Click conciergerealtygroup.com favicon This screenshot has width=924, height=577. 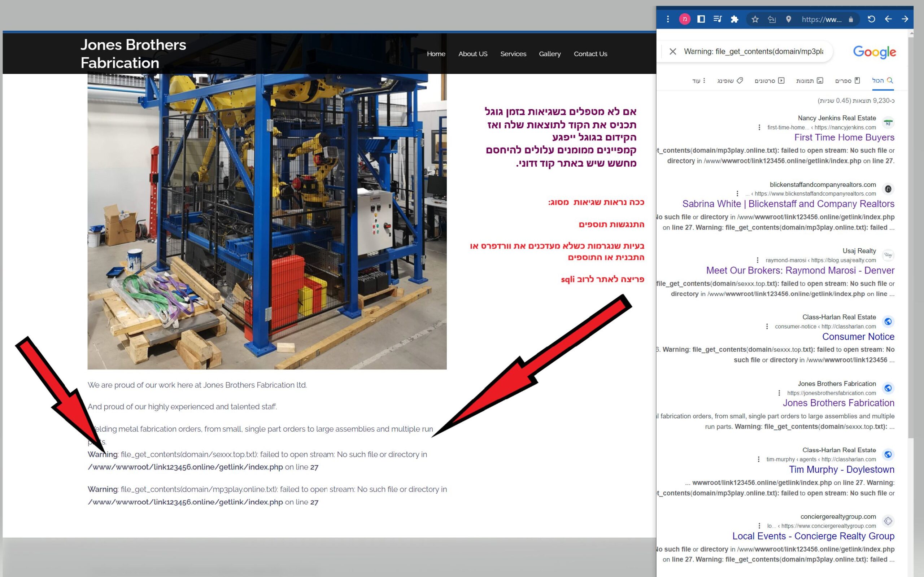(x=888, y=521)
